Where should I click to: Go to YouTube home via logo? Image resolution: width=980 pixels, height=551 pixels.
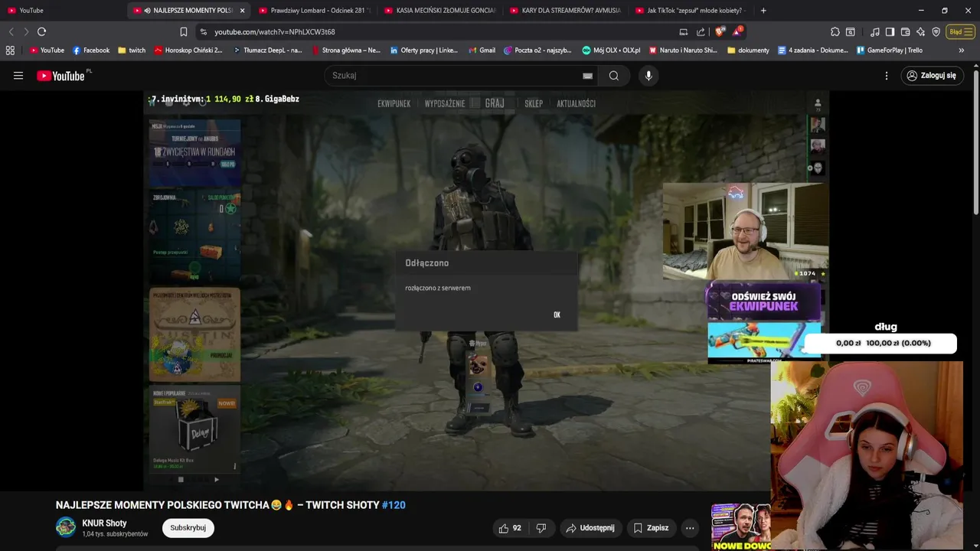point(61,76)
